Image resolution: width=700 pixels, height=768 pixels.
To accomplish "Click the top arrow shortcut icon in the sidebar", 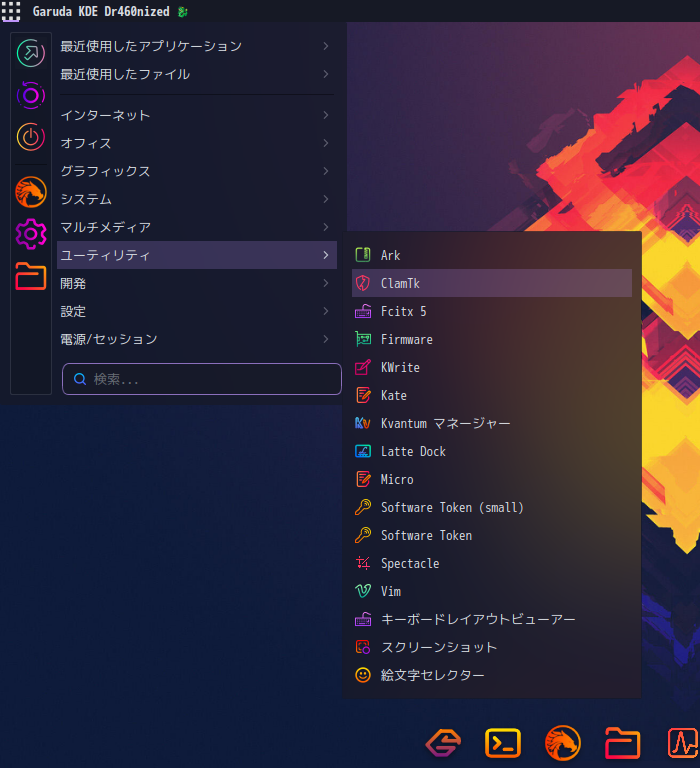I will point(30,53).
